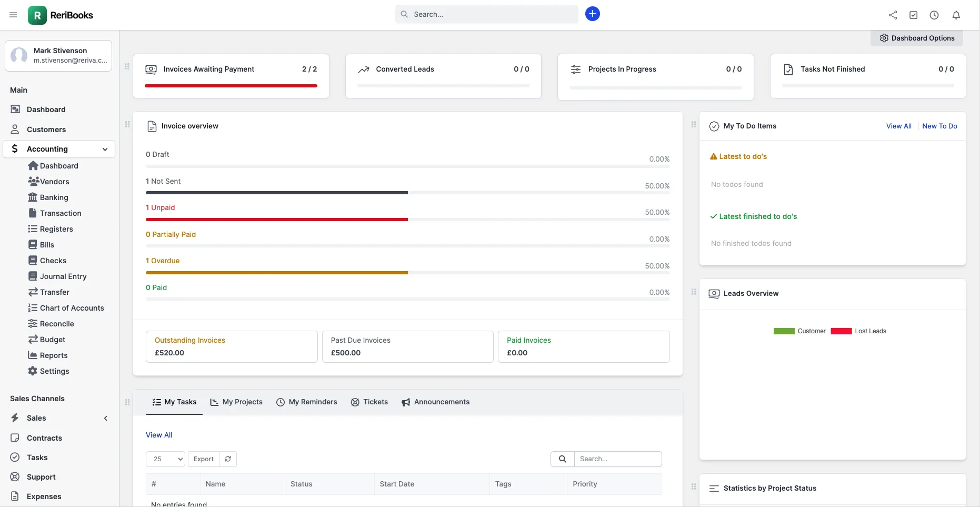Click the Transaction document icon
This screenshot has width=980, height=507.
33,213
